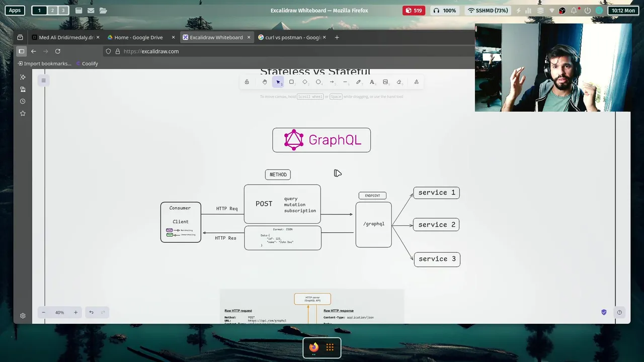Screen dimensions: 644x362
Task: Select the Consumer text in the client box
Action: coord(180,208)
